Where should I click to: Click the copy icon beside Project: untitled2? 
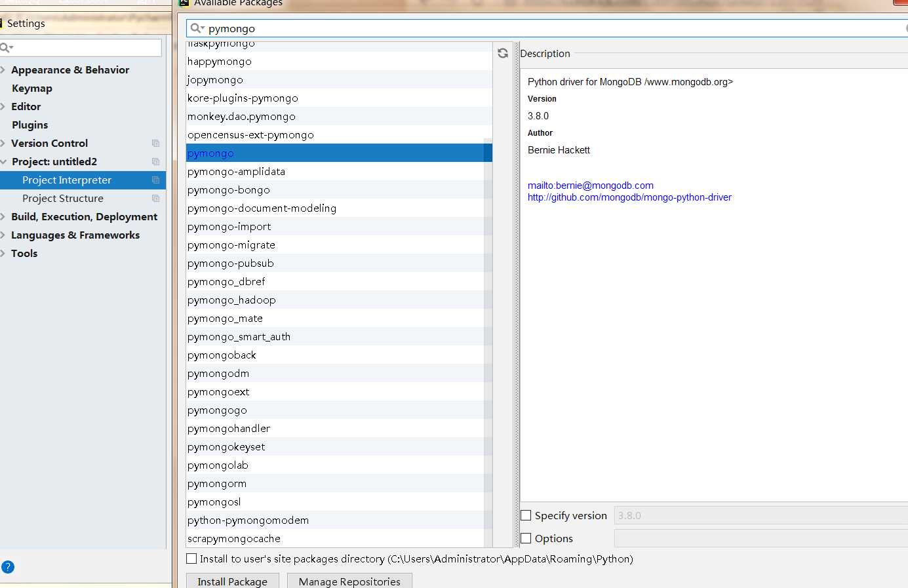[155, 161]
